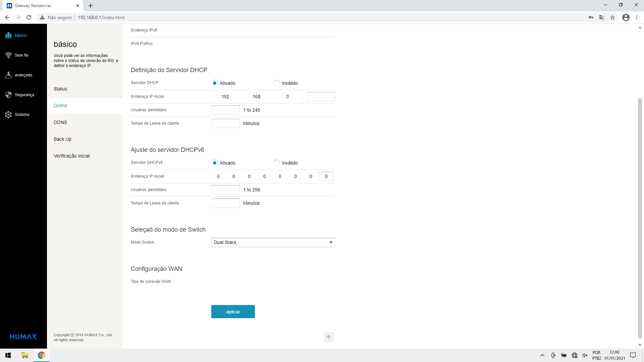Screen dimensions: 644x362
Task: Close the Gateway Residencial tab
Action: (x=78, y=6)
